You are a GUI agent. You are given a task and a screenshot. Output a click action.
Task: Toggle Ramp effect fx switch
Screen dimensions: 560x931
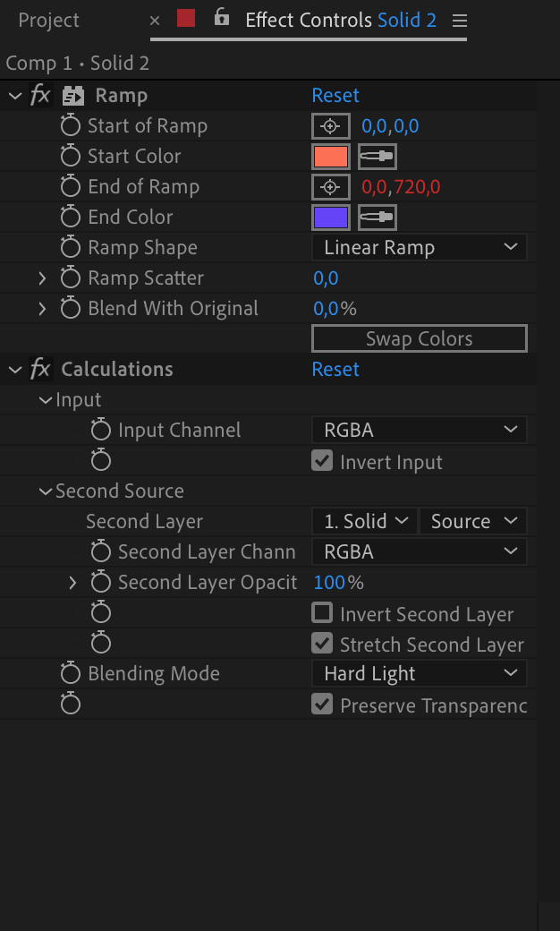[x=40, y=95]
